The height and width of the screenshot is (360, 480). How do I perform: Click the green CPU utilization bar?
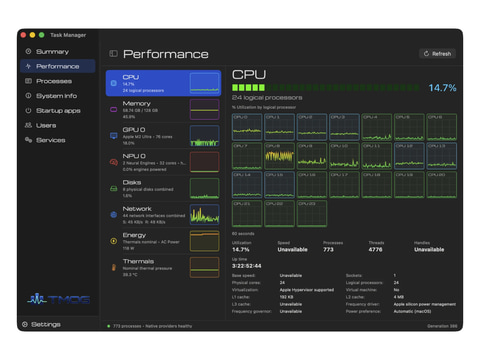pos(326,88)
